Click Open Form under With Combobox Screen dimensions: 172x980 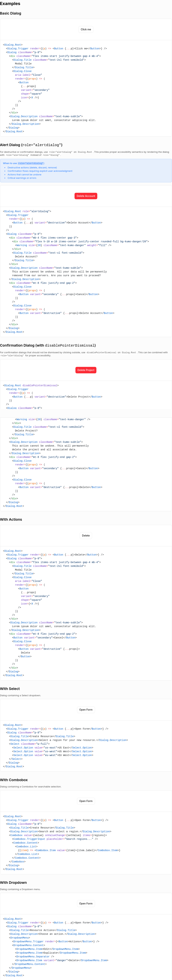pos(86,801)
